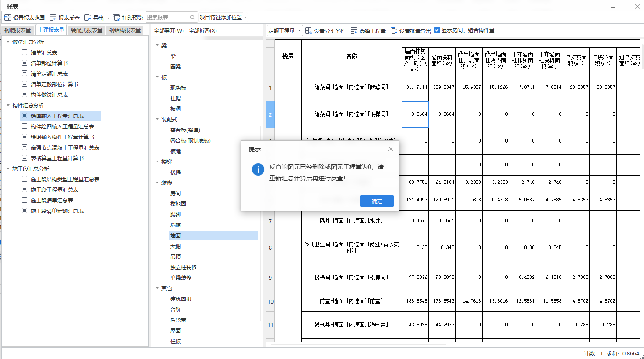Click 导出 export icon
This screenshot has height=359, width=644.
(88, 18)
